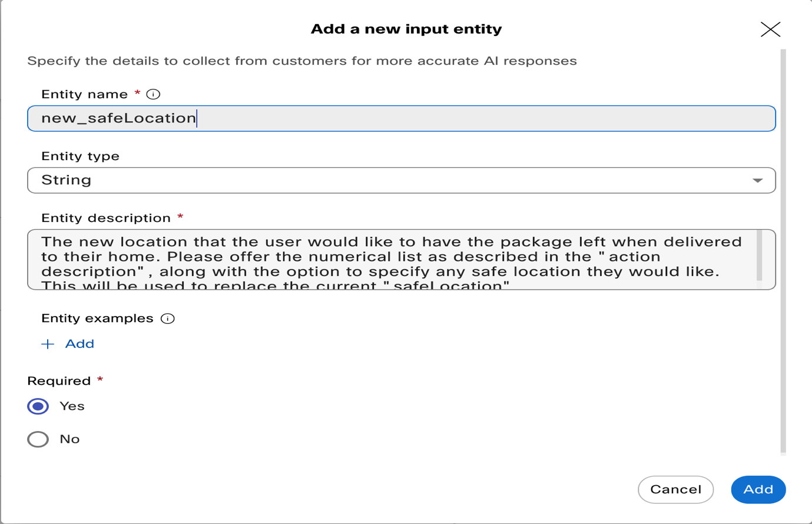Click the 'Entity description' field label

(x=106, y=218)
